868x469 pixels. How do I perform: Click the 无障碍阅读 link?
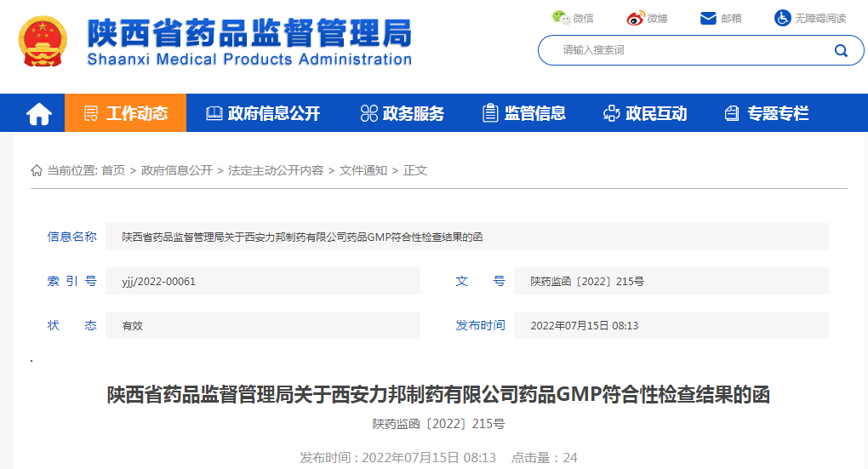[x=820, y=18]
